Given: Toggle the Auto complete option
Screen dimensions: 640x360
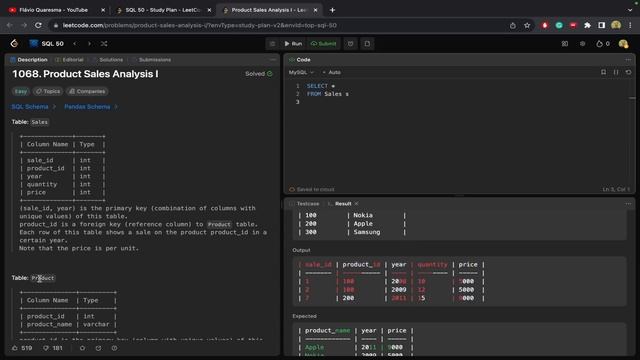Looking at the screenshot, I should tap(331, 72).
